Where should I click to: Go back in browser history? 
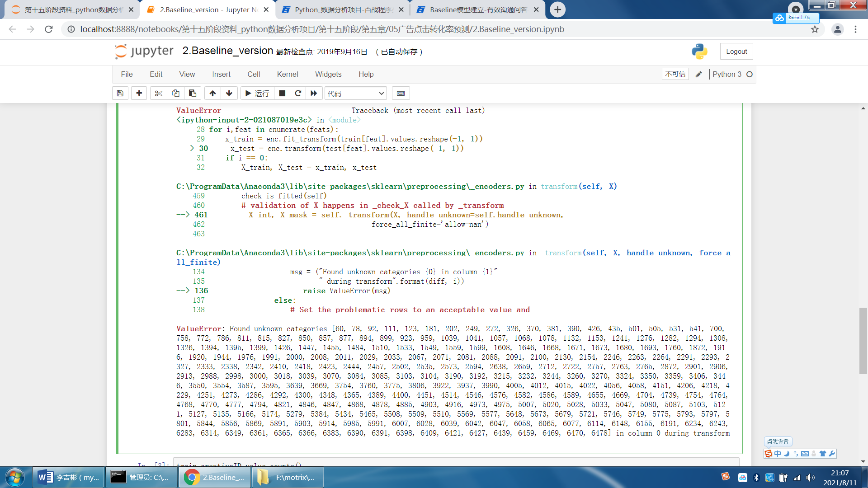coord(13,29)
